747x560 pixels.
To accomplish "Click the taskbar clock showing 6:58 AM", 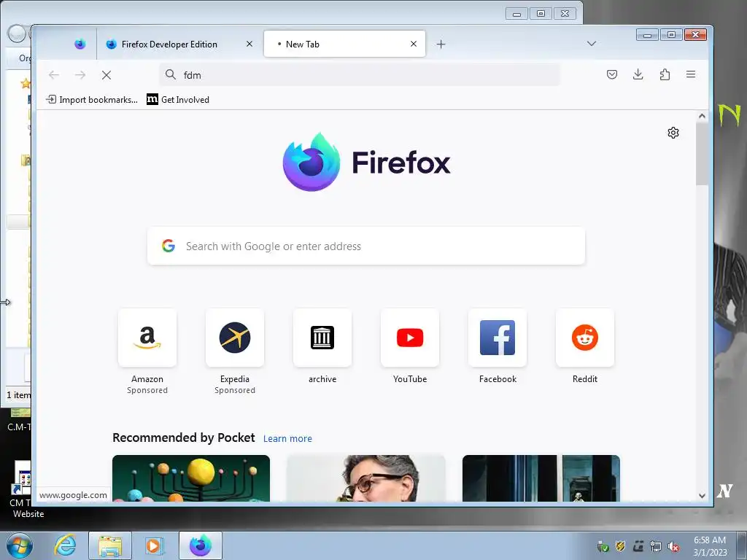I will 710,546.
